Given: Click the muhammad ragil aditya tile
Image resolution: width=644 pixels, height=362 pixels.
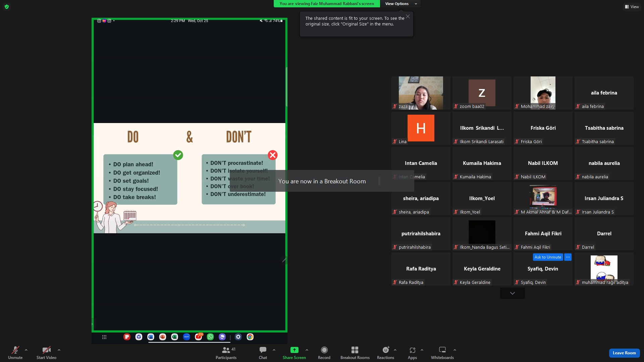Looking at the screenshot, I should pyautogui.click(x=604, y=269).
